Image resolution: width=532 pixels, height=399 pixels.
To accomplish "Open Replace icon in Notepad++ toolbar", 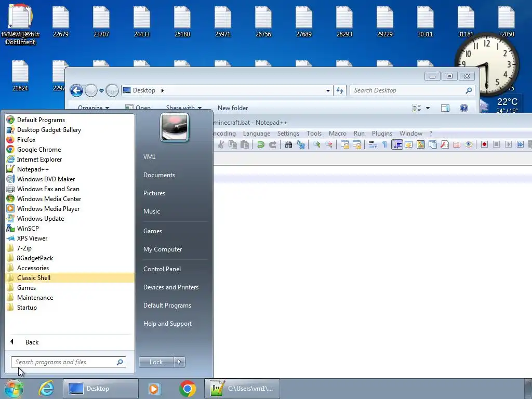I will coord(301,144).
